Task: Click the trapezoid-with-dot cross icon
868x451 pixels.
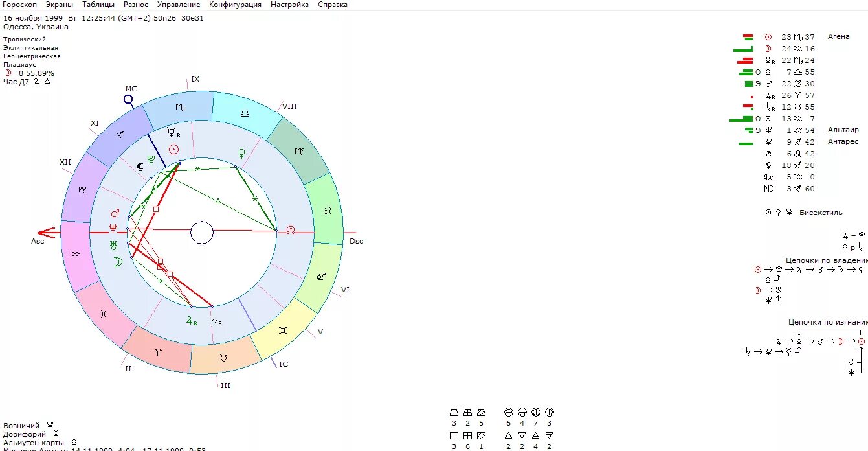Action: click(x=454, y=412)
